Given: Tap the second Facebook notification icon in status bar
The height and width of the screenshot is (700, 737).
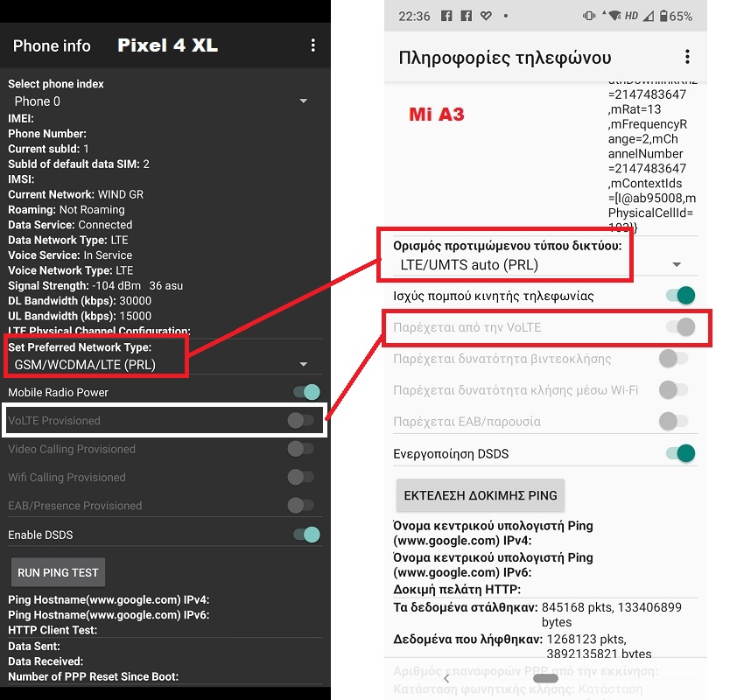Looking at the screenshot, I should pyautogui.click(x=466, y=16).
